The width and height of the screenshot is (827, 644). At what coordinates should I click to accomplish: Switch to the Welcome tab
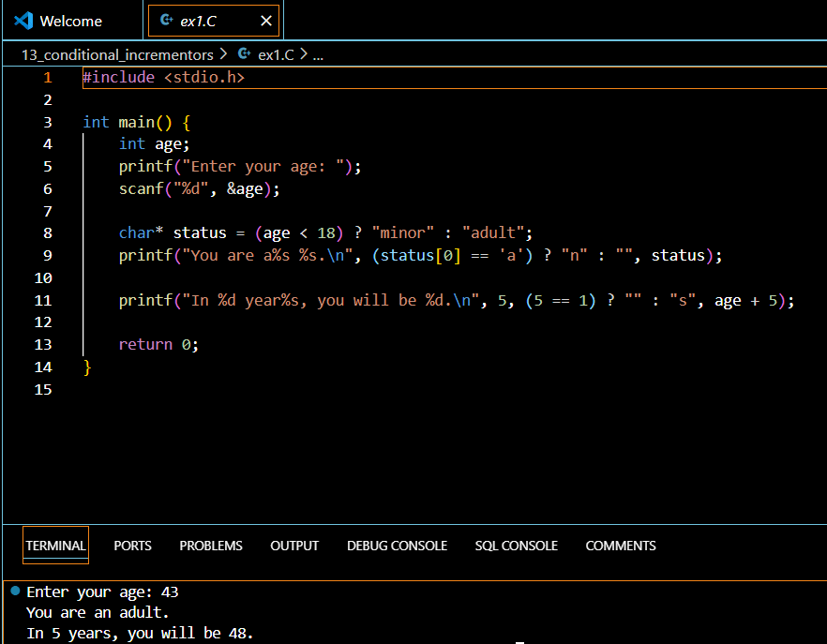click(71, 21)
